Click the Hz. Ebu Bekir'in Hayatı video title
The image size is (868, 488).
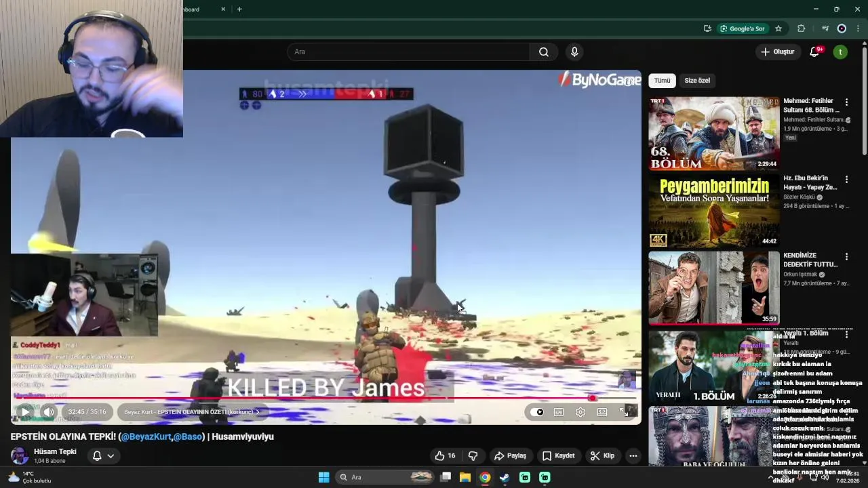pos(810,182)
